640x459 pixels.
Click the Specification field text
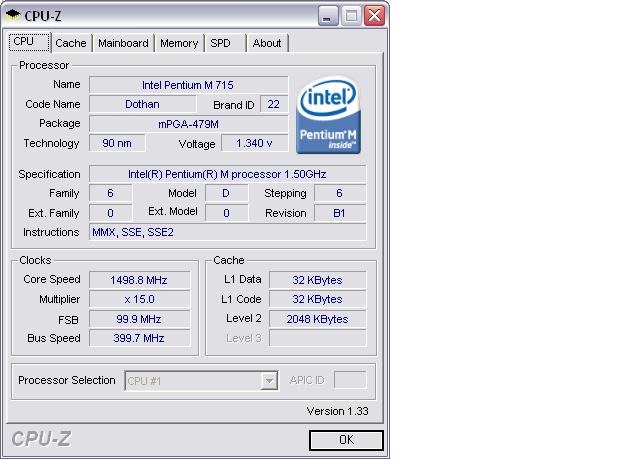[227, 174]
